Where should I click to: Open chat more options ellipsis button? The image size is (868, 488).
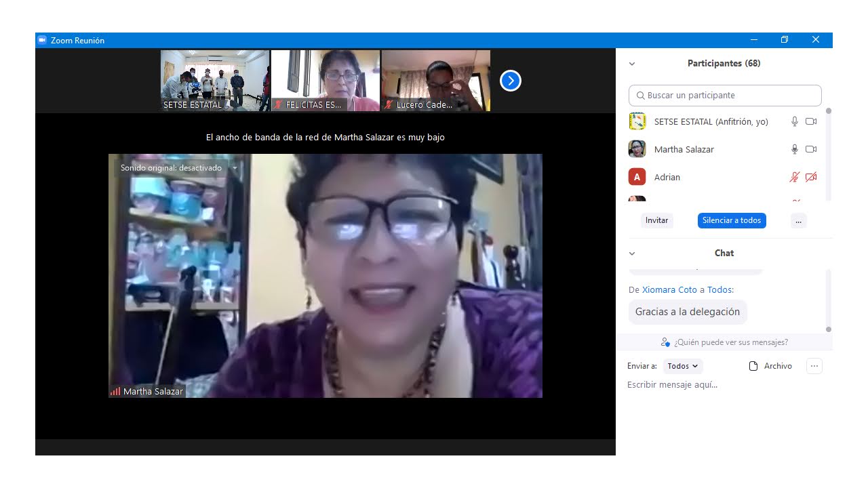814,366
